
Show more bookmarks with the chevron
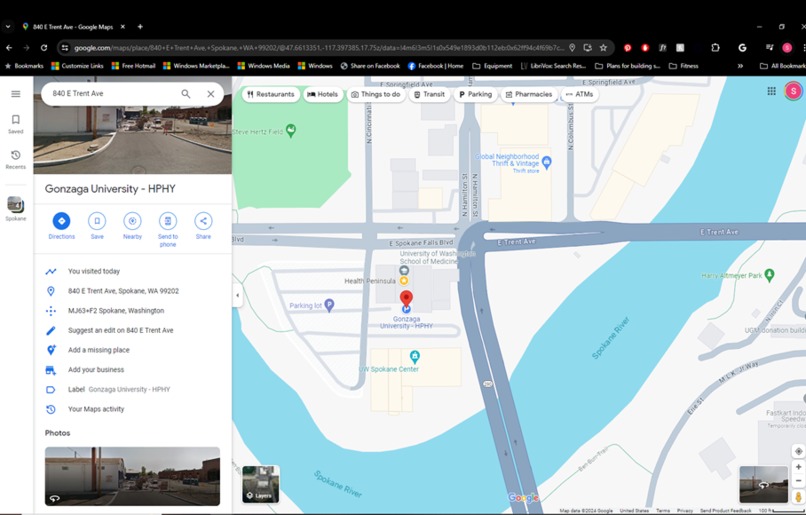(740, 66)
